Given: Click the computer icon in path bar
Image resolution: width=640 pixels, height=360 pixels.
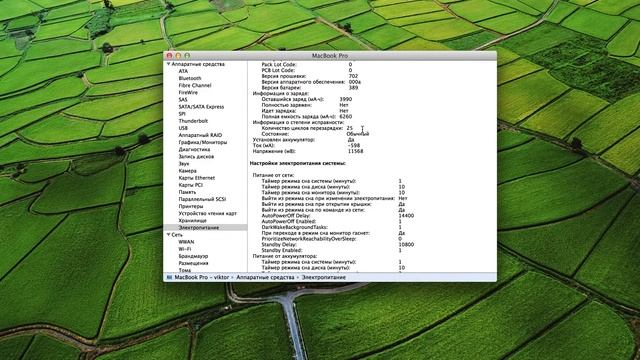Looking at the screenshot, I should coord(169,277).
